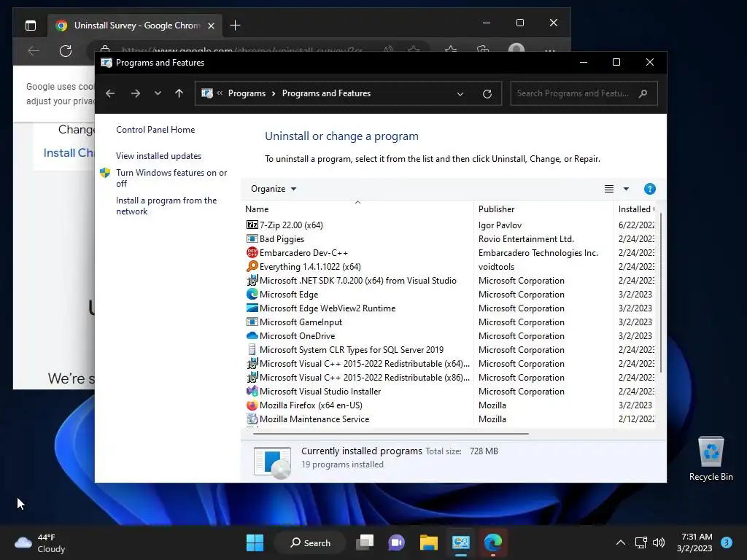Click the Programs breadcrumb segment
This screenshot has width=747, height=560.
pyautogui.click(x=247, y=93)
